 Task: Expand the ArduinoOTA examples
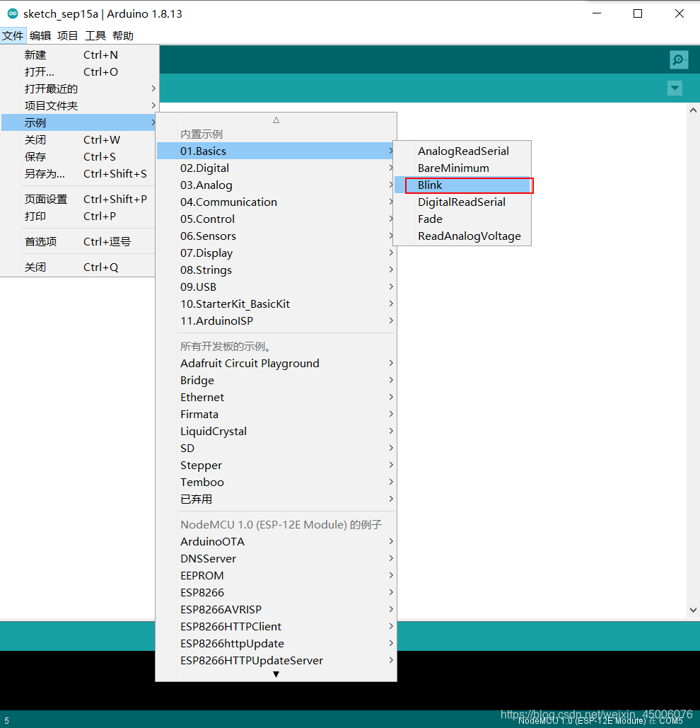point(276,542)
